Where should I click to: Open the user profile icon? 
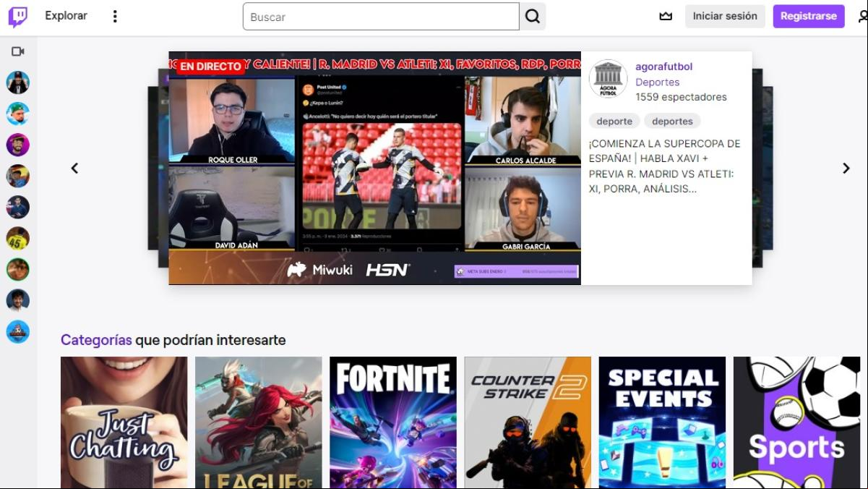tap(862, 16)
